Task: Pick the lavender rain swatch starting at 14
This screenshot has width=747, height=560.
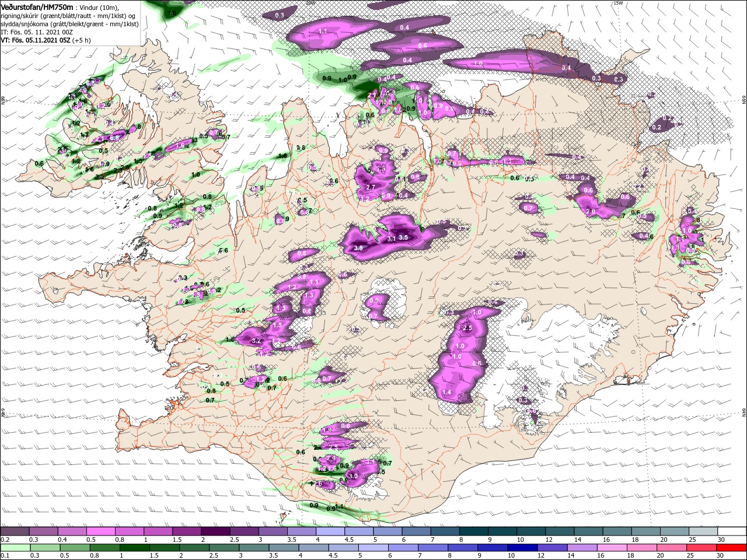Action: pyautogui.click(x=582, y=548)
